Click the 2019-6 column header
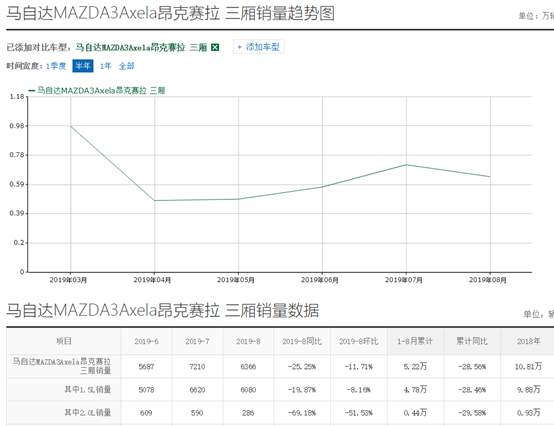The image size is (554, 426). pos(146,342)
